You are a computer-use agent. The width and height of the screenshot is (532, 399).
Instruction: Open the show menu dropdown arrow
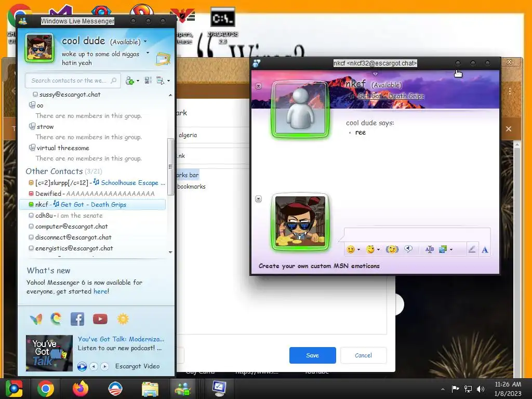point(169,81)
